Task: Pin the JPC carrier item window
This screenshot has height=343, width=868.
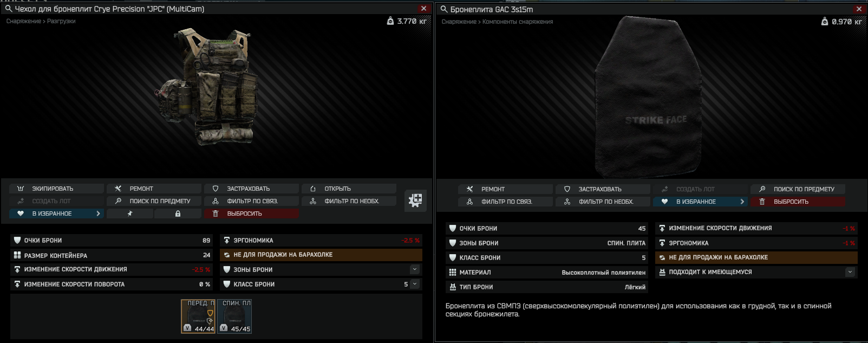Action: [130, 213]
